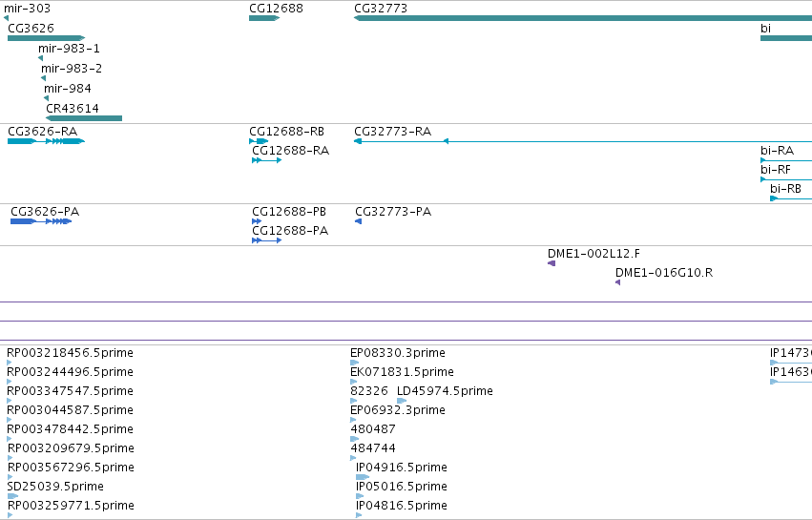The height and width of the screenshot is (520, 812).
Task: Select the CG32773 gene label
Action: (381, 9)
